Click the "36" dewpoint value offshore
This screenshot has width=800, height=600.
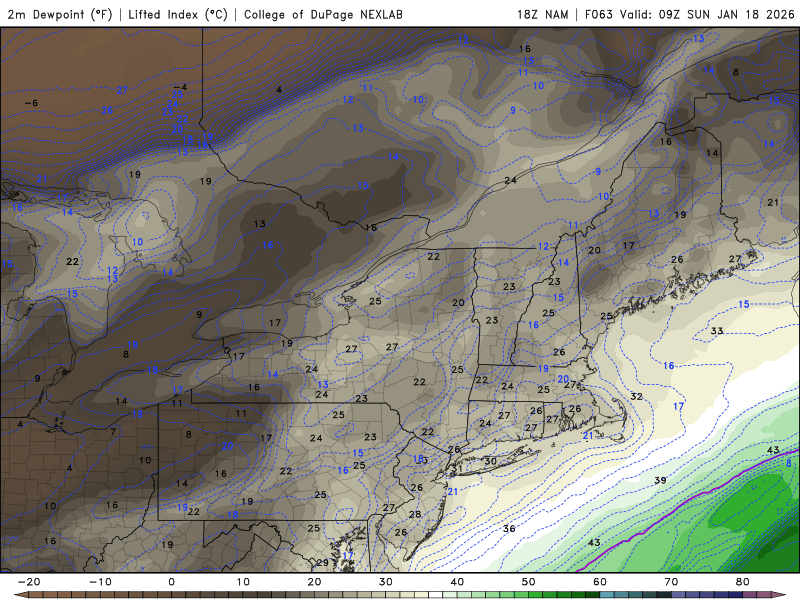(509, 529)
